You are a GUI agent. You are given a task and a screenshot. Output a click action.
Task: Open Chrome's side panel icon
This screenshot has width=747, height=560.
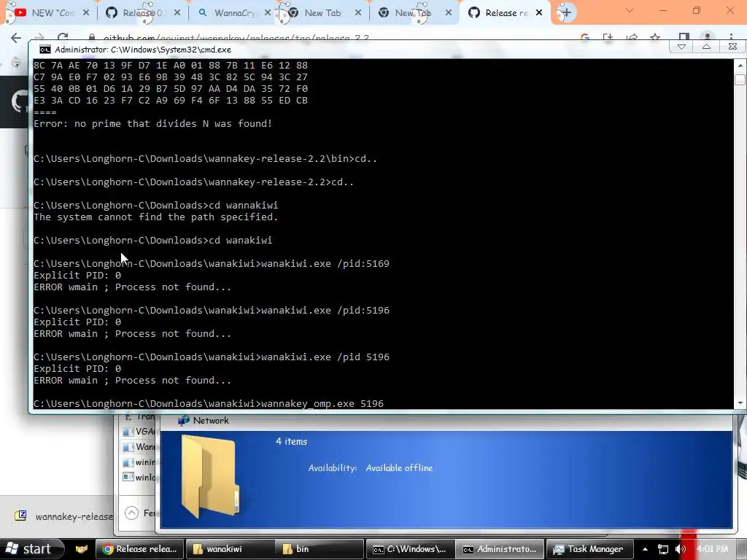click(684, 36)
